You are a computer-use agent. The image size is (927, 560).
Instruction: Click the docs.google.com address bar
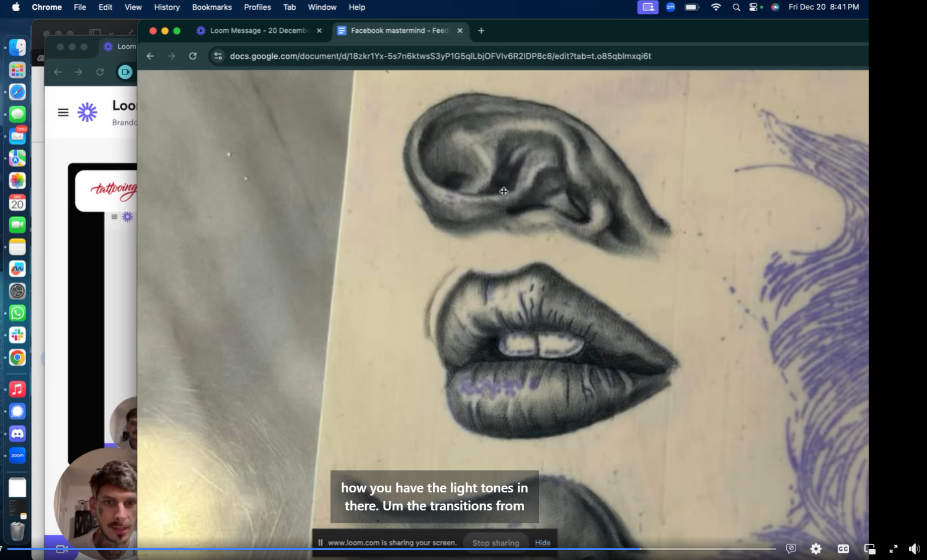pyautogui.click(x=440, y=56)
